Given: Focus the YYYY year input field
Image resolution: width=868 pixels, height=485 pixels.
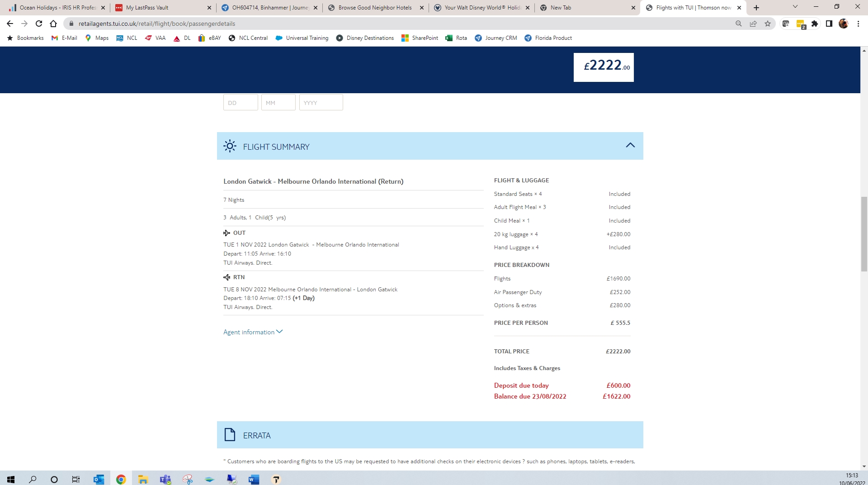Looking at the screenshot, I should pyautogui.click(x=321, y=102).
